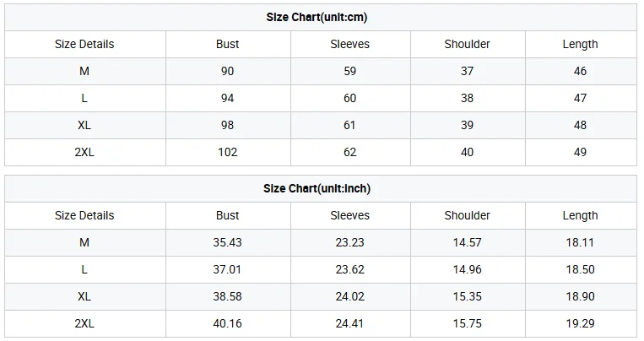This screenshot has height=341, width=644.
Task: Click Size Details header in cm chart
Action: coord(84,44)
